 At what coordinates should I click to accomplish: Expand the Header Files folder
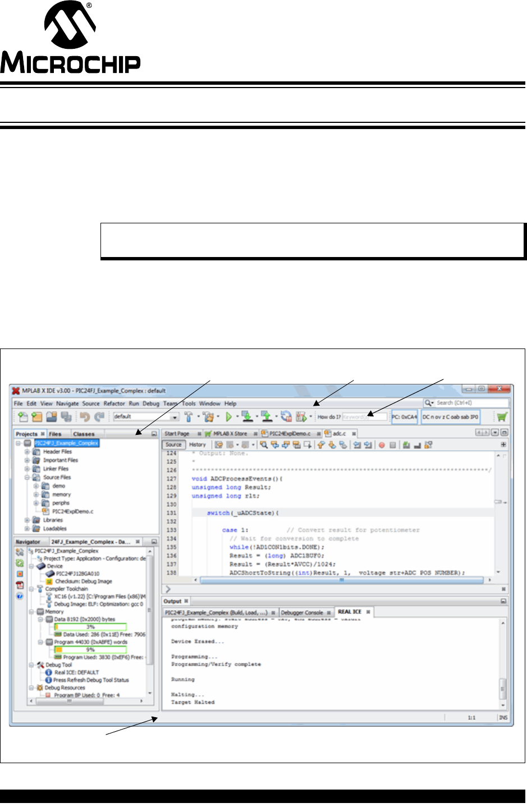[27, 452]
